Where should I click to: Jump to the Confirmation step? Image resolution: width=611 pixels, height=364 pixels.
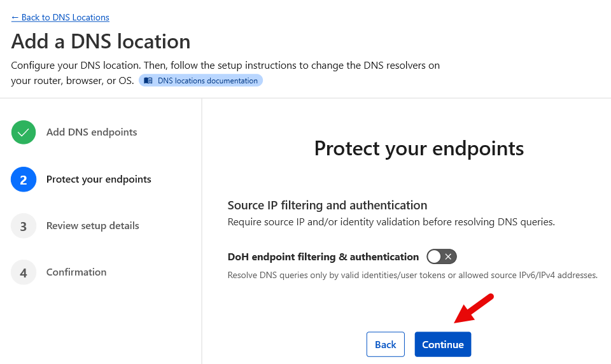[76, 272]
